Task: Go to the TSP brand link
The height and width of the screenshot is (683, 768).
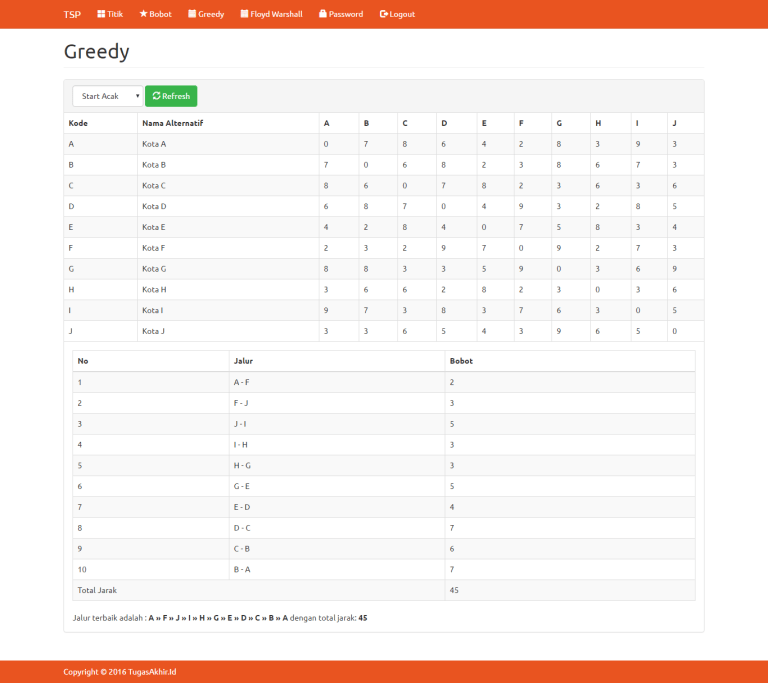Action: coord(72,14)
